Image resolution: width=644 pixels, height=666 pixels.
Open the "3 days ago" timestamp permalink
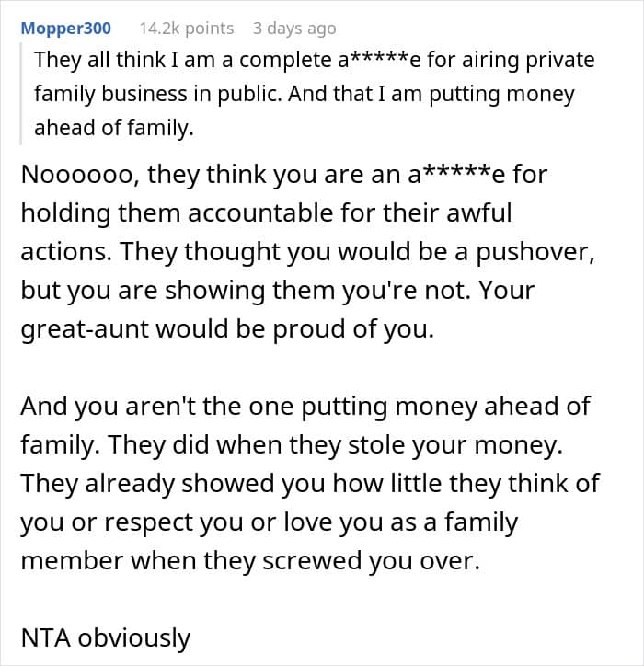click(x=294, y=28)
